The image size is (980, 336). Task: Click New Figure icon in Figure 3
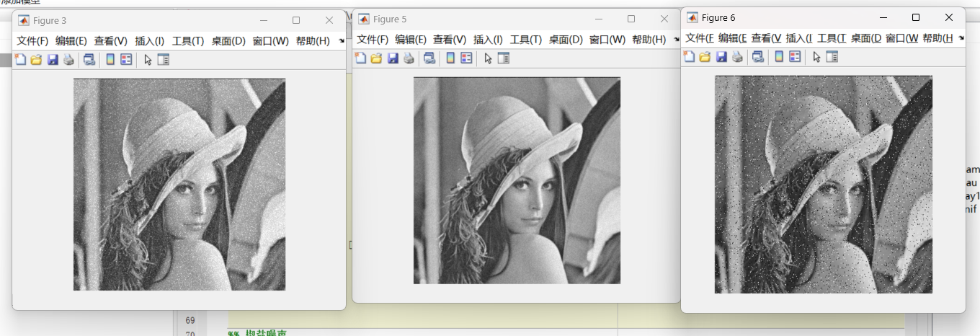[20, 60]
